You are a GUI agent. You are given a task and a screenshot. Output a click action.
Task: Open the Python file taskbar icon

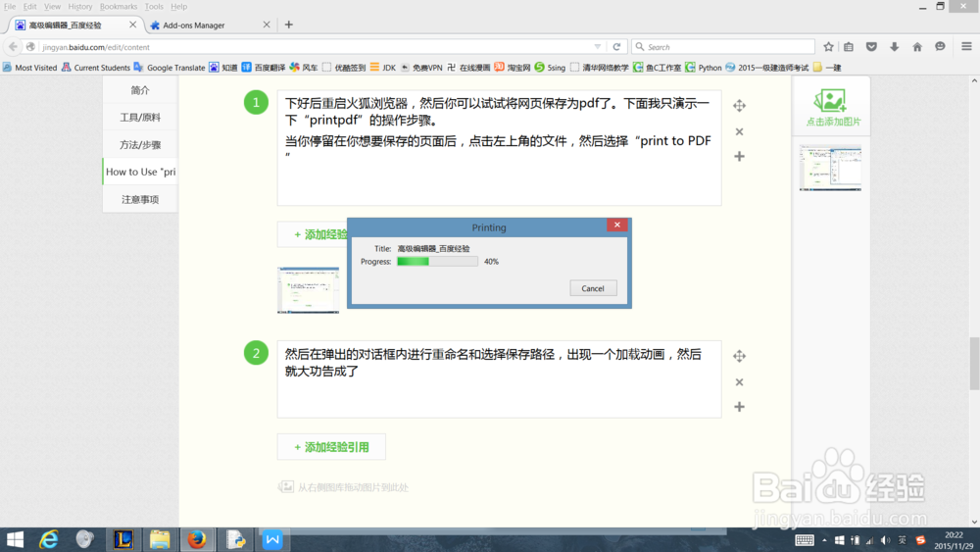pyautogui.click(x=235, y=539)
